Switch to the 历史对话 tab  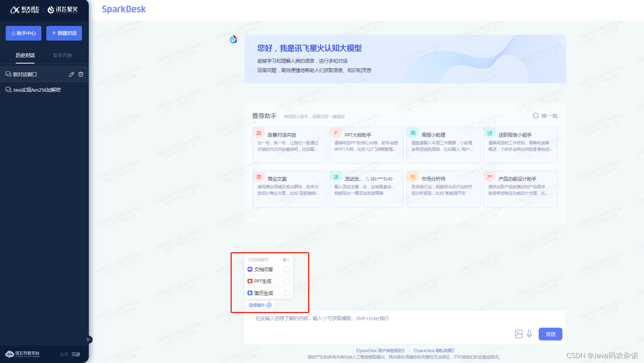point(25,55)
